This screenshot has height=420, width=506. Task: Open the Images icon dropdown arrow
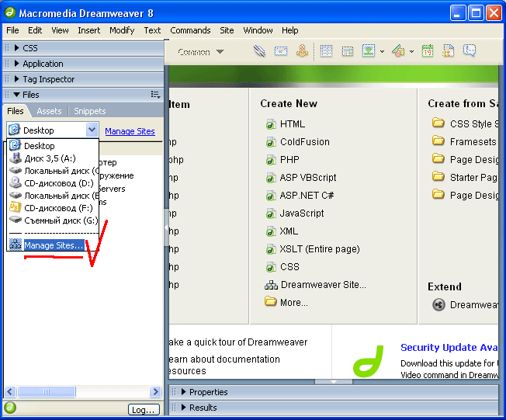point(382,52)
